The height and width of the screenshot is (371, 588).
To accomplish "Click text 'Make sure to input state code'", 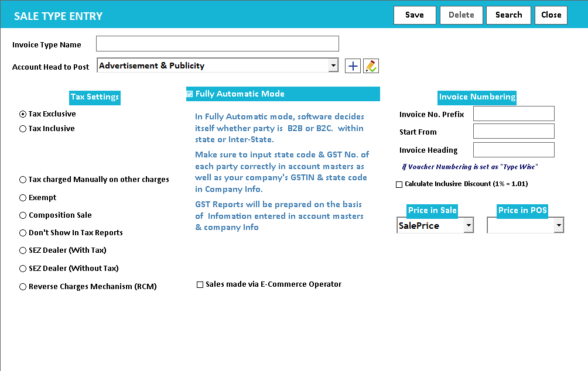I will click(255, 154).
